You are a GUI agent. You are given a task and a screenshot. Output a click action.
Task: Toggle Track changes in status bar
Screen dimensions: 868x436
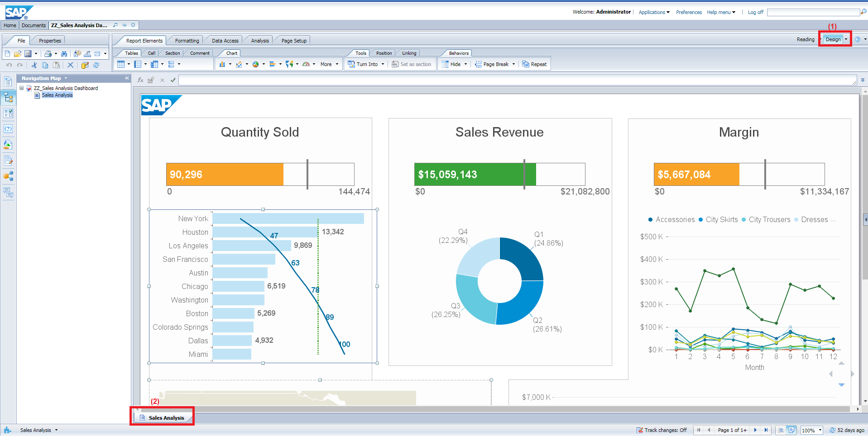[x=661, y=430]
